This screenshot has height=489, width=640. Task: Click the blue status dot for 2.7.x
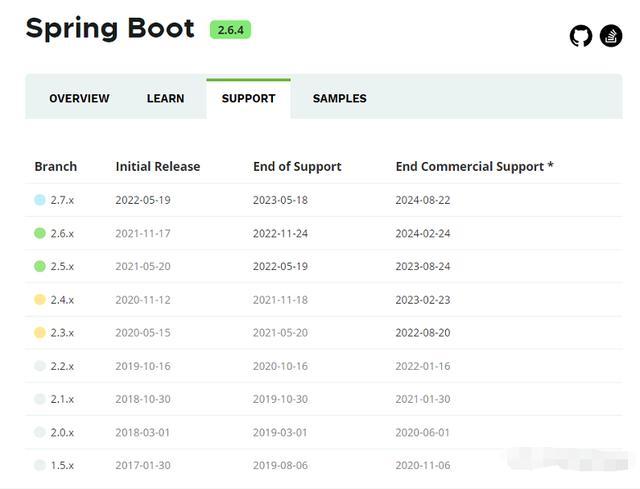(40, 200)
